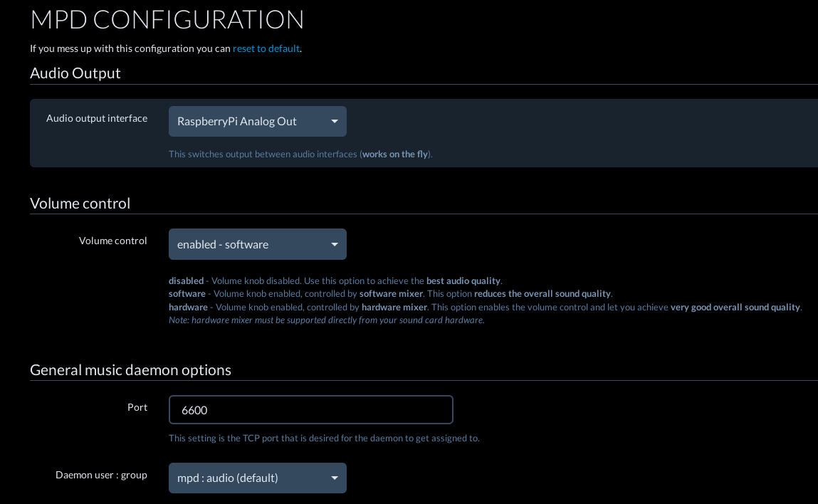Click the italic hardware mixer note
Viewport: 818px width, 504px height.
(326, 320)
